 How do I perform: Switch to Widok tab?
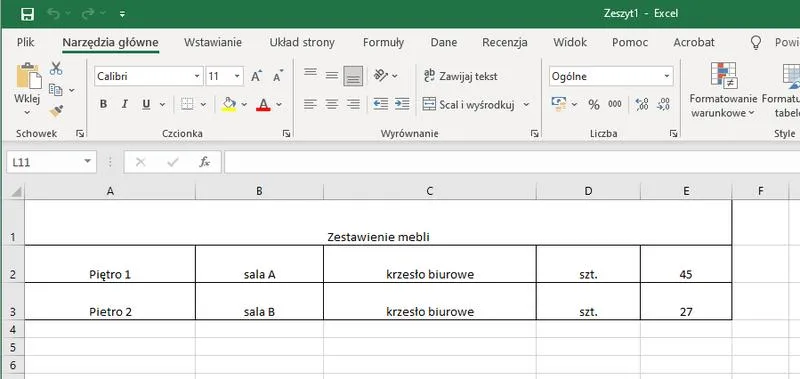[x=570, y=42]
